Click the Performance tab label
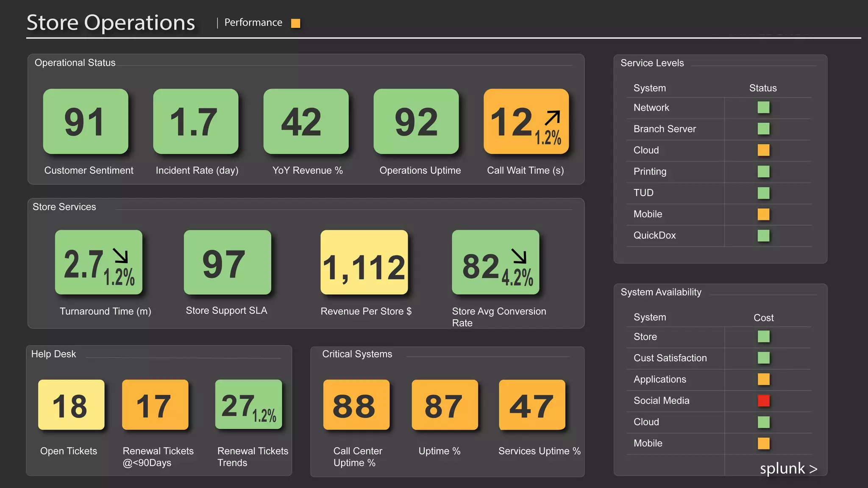This screenshot has width=868, height=488. pyautogui.click(x=253, y=22)
